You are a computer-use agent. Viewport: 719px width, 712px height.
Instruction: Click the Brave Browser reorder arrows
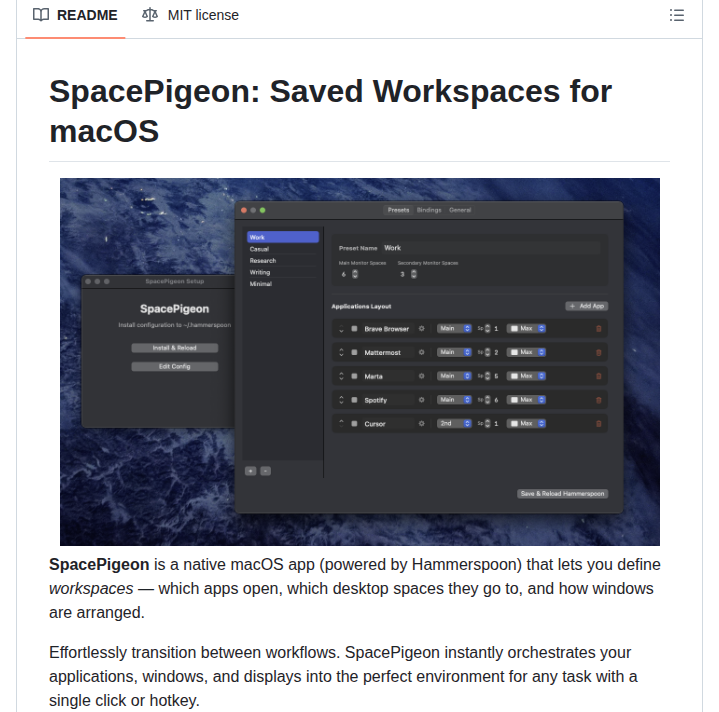coord(341,329)
